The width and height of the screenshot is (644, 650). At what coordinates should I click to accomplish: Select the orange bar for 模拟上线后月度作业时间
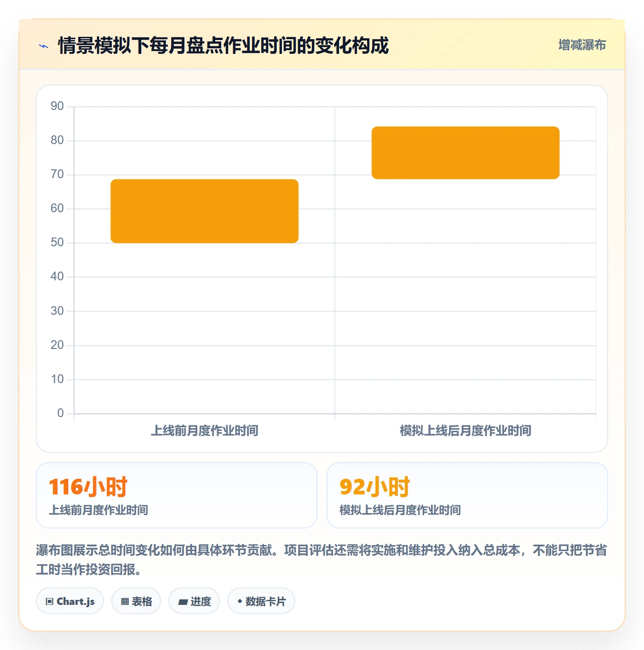(466, 153)
